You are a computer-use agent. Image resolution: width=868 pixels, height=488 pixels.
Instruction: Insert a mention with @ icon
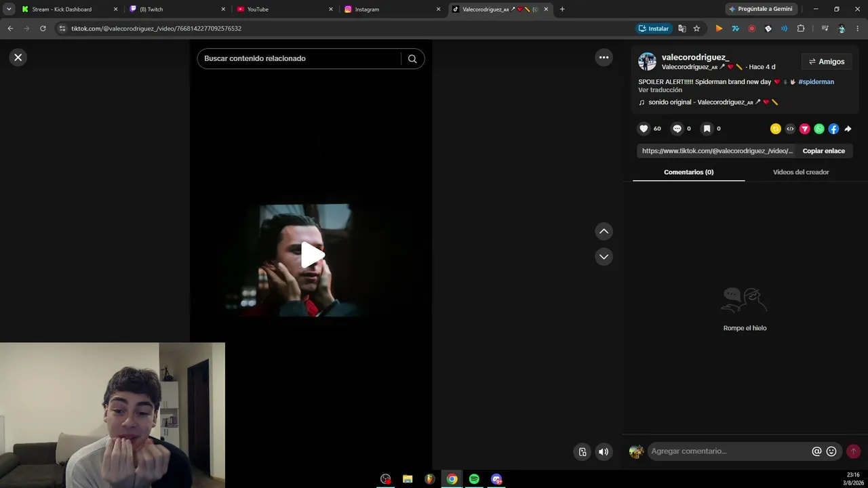pos(816,451)
